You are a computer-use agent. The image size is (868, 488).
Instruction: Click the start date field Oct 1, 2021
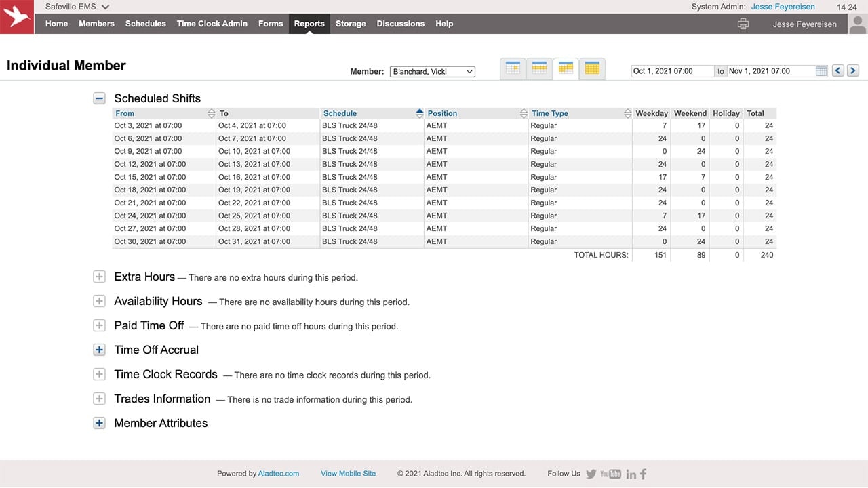click(x=672, y=71)
